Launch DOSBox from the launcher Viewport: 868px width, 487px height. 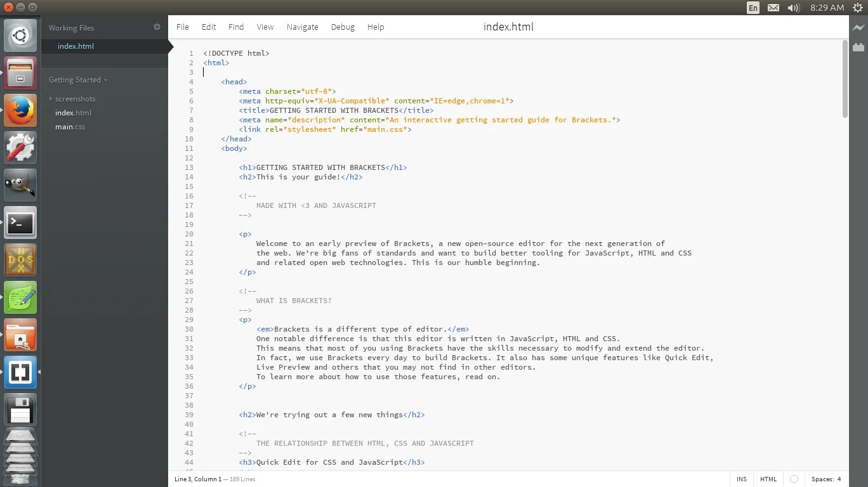tap(20, 260)
